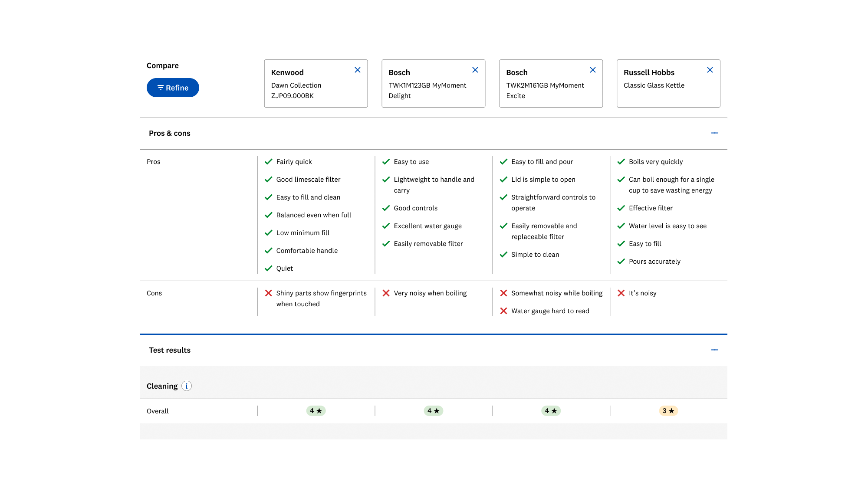Click checkmark beside 'Boils very quickly'
This screenshot has height=488, width=868.
[x=621, y=162]
